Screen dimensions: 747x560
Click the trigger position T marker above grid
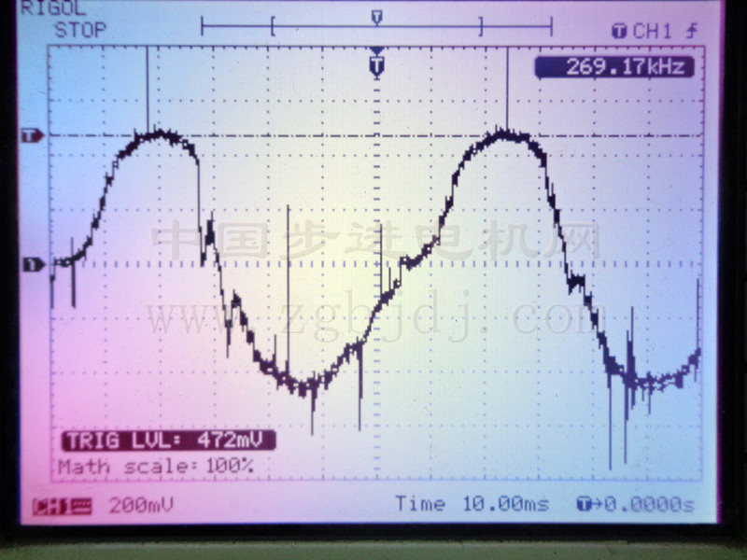click(x=376, y=65)
